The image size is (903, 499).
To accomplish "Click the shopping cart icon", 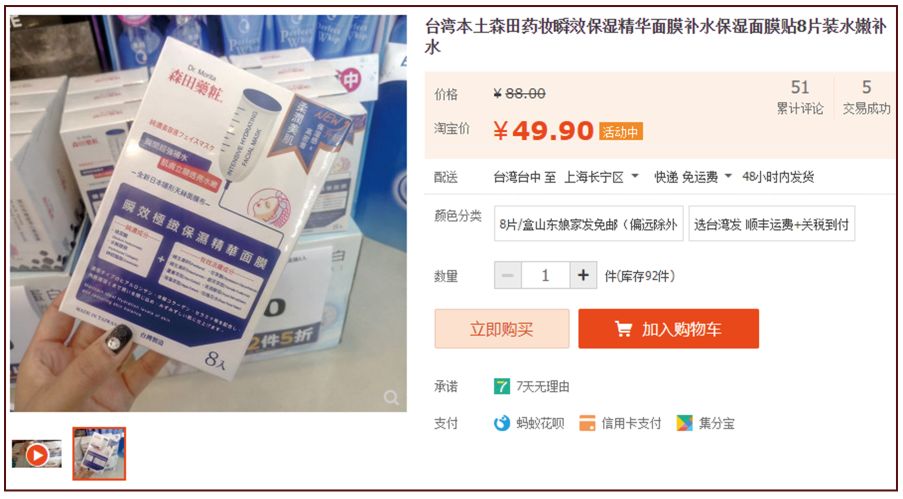I will [x=623, y=329].
